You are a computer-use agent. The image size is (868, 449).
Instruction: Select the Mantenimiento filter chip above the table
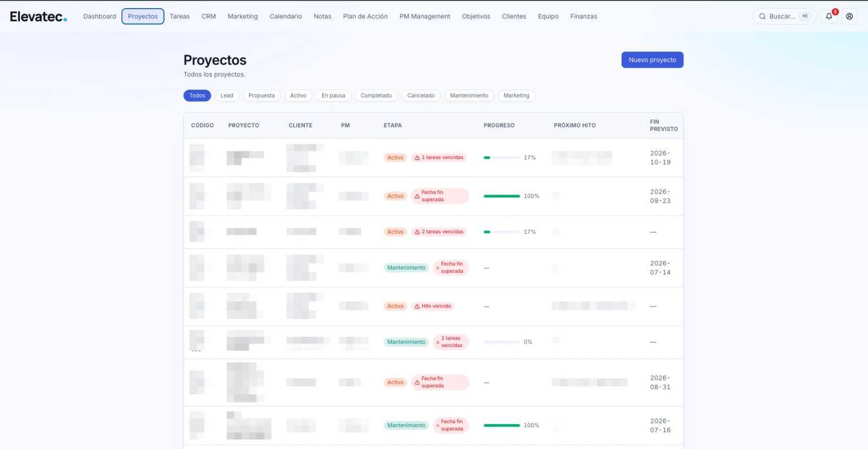click(469, 95)
